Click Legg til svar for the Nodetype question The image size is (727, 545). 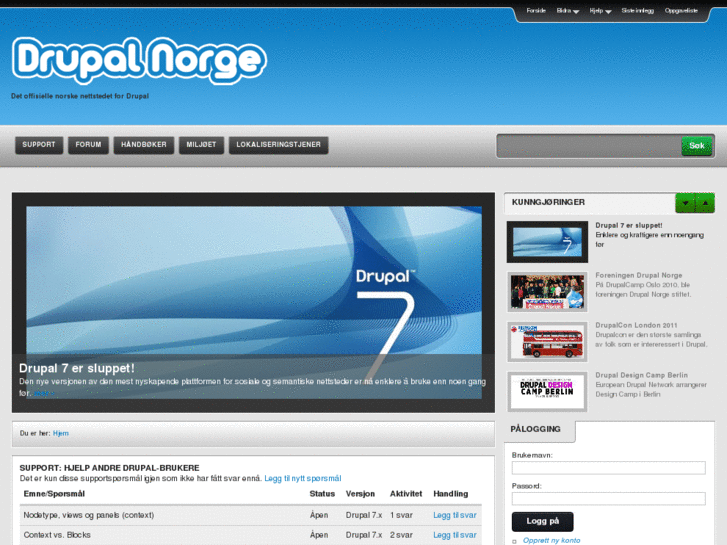pos(455,515)
